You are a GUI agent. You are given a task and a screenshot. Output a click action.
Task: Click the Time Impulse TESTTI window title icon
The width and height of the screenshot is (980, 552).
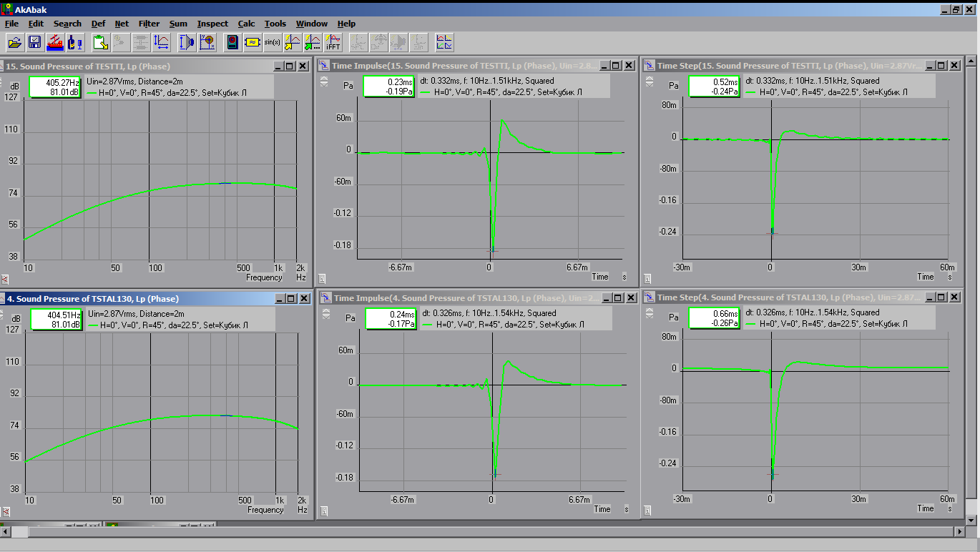point(324,65)
